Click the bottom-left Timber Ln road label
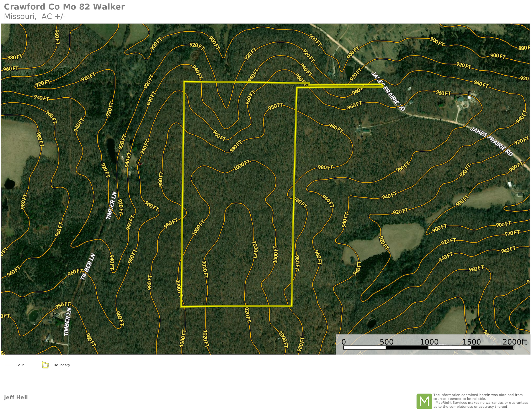 [68, 322]
